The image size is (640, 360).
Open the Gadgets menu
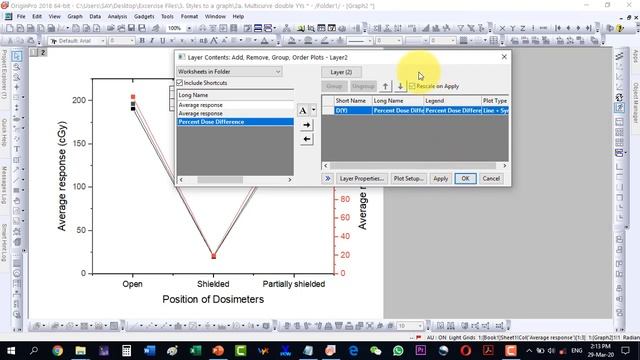(x=144, y=16)
